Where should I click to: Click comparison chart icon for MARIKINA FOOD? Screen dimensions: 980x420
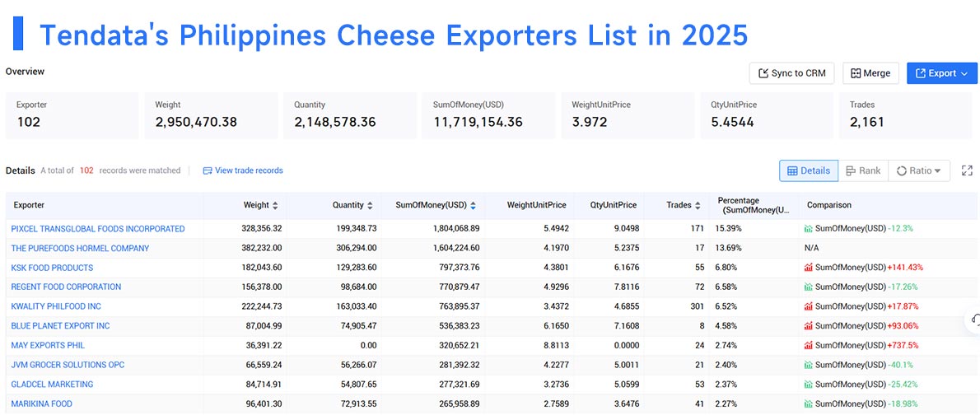point(809,404)
